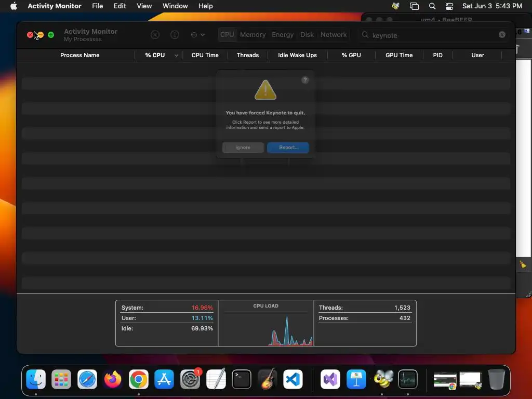
Task: Open Keynote from the Dock
Action: (356, 379)
